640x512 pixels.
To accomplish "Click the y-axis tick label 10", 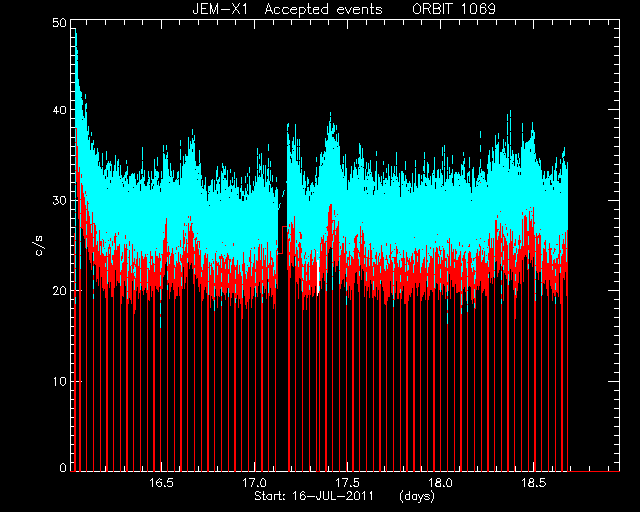I will click(59, 381).
